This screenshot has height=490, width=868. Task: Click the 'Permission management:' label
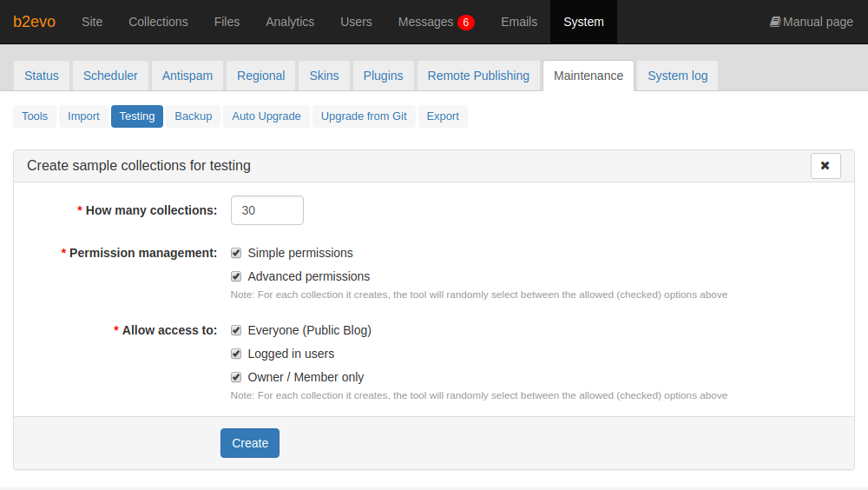pyautogui.click(x=143, y=254)
